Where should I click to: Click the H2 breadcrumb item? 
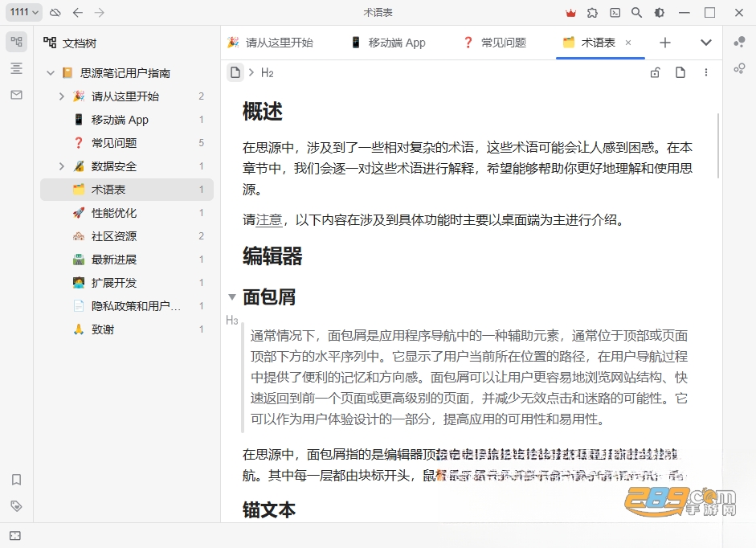pos(267,73)
